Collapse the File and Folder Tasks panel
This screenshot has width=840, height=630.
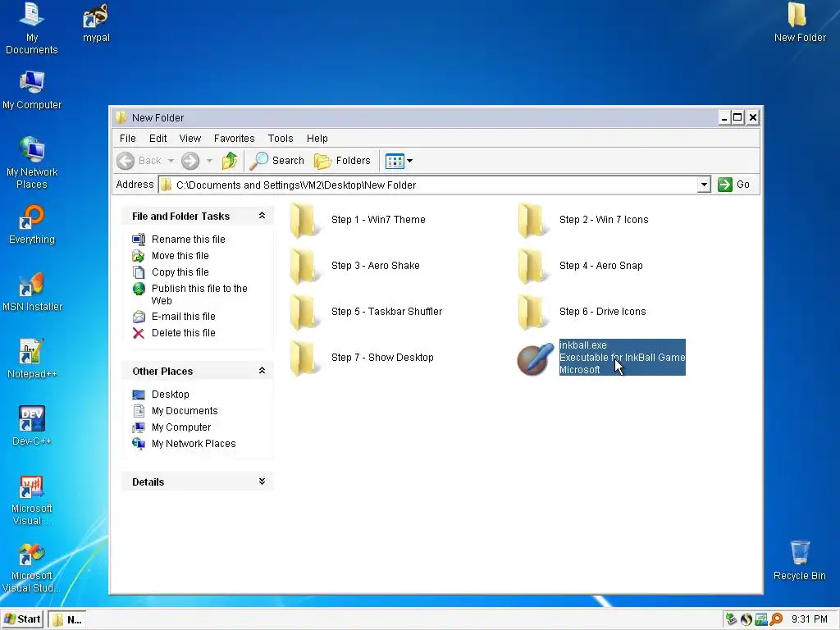coord(262,216)
